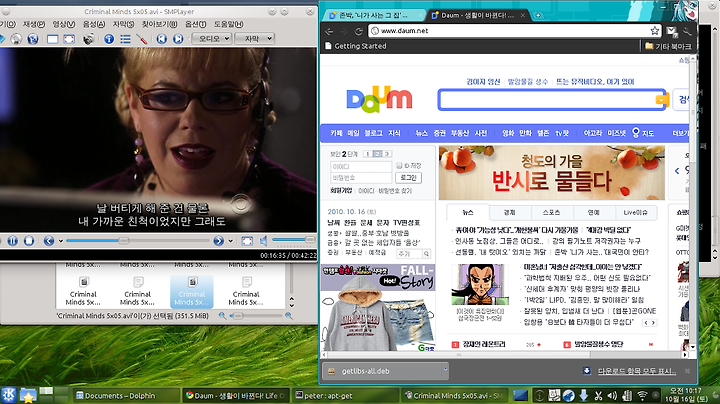Click fullscreen icon in SMPlayer top toolbar
The height and width of the screenshot is (404, 720).
(x=69, y=39)
